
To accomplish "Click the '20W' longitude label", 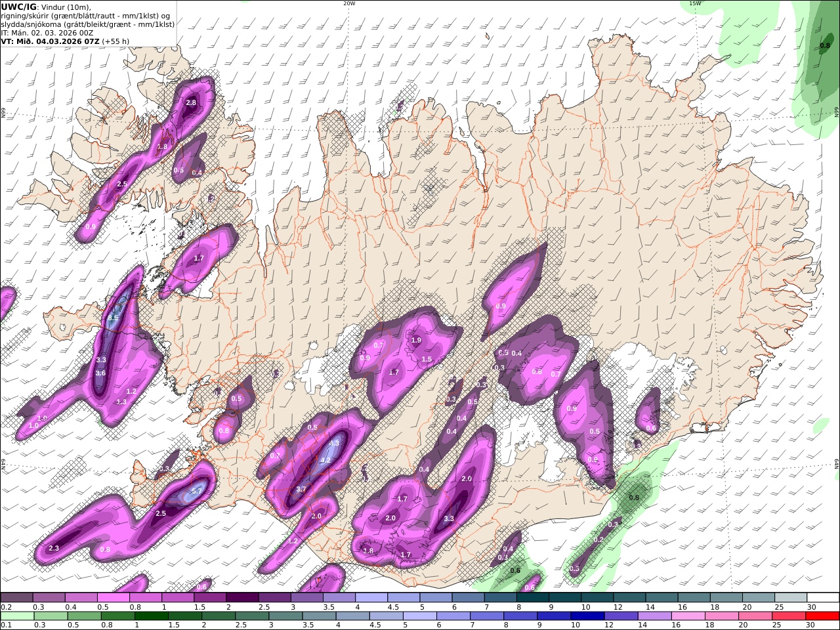I will [x=349, y=3].
